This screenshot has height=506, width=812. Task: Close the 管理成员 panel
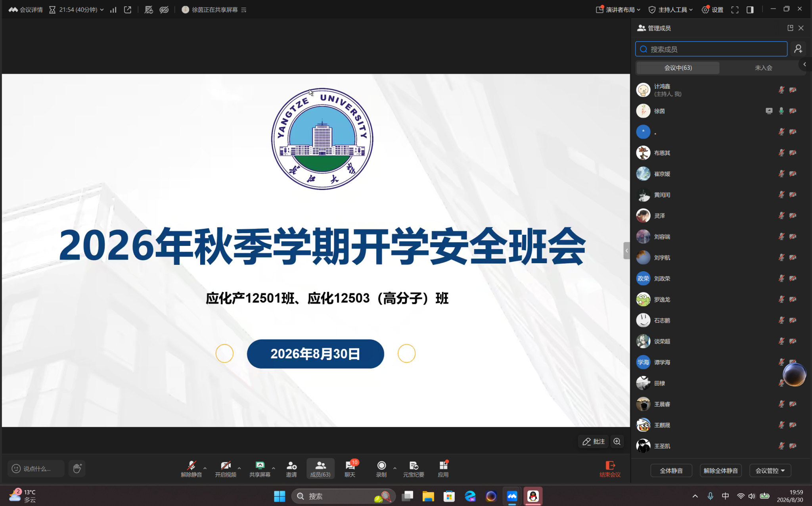(x=801, y=28)
